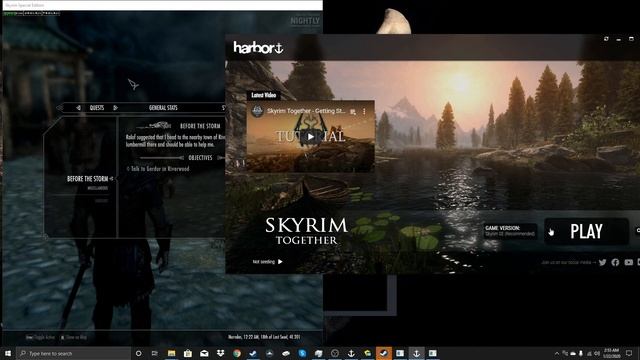Click the volume icon in system tray
Viewport: 640px width, 360px height.
pos(597,353)
